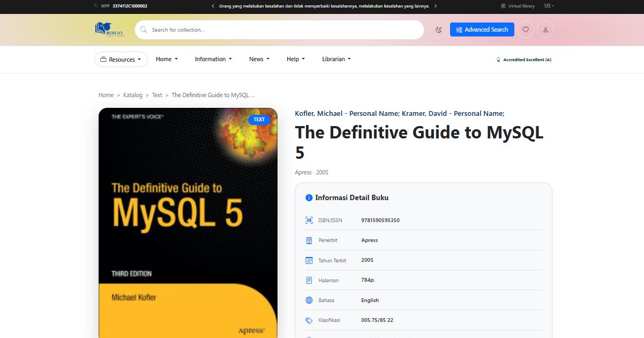Viewport: 644px width, 338px height.
Task: Click the Tahun Terbit value 2005
Action: (368, 260)
